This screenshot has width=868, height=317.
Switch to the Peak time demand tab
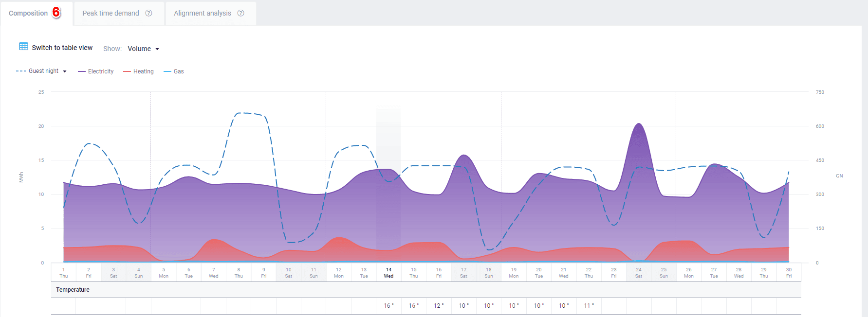pos(111,13)
